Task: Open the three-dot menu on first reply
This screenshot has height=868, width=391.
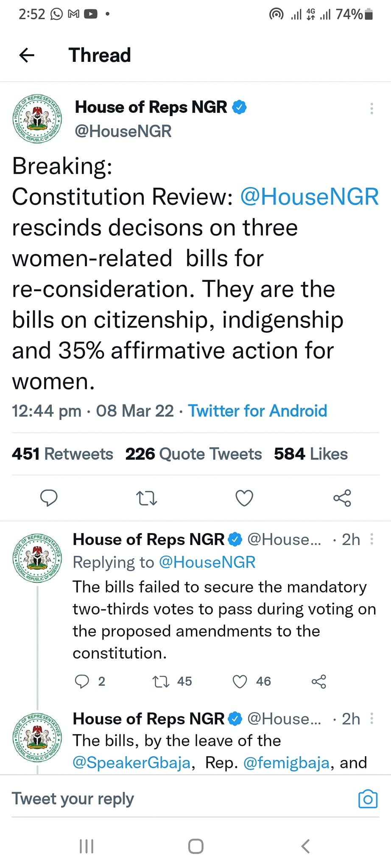Action: tap(372, 539)
